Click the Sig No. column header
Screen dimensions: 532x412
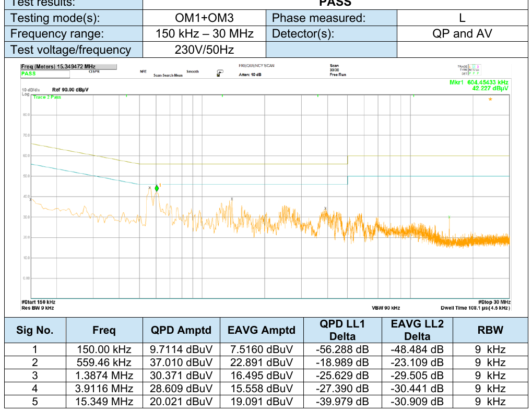click(x=35, y=330)
